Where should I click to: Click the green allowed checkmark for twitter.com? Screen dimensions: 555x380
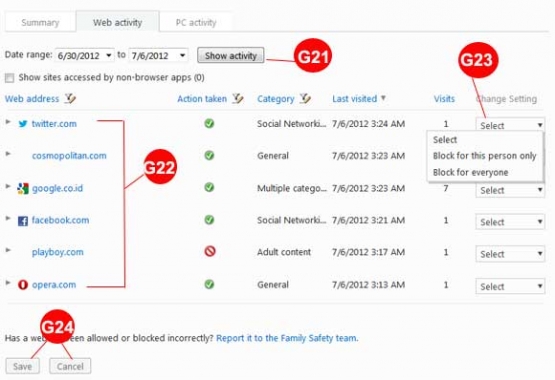209,123
